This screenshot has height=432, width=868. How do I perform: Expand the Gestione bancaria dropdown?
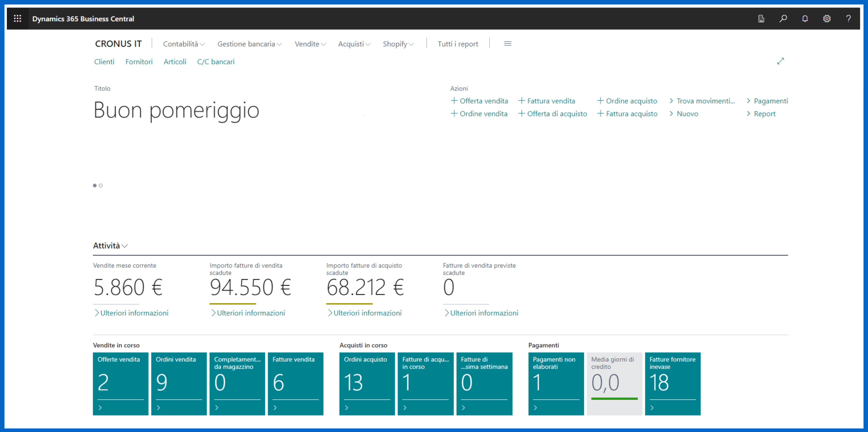point(249,44)
